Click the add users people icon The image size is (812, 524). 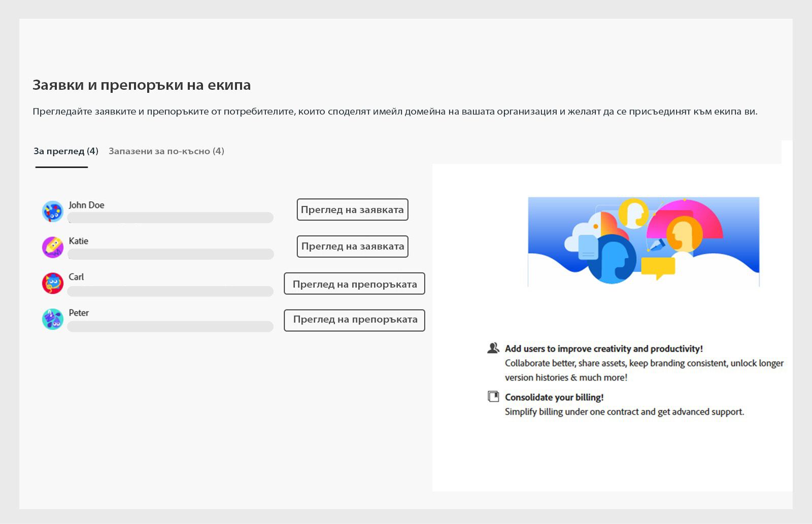point(493,348)
